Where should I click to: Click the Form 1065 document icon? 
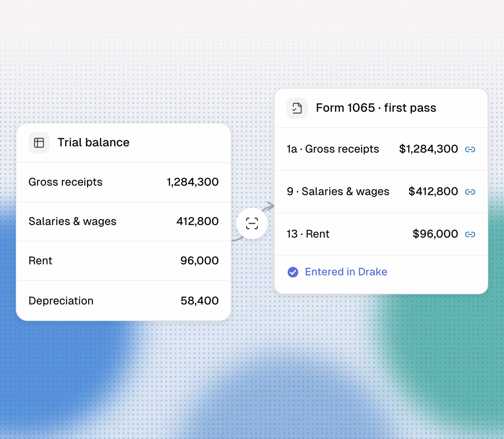coord(297,108)
